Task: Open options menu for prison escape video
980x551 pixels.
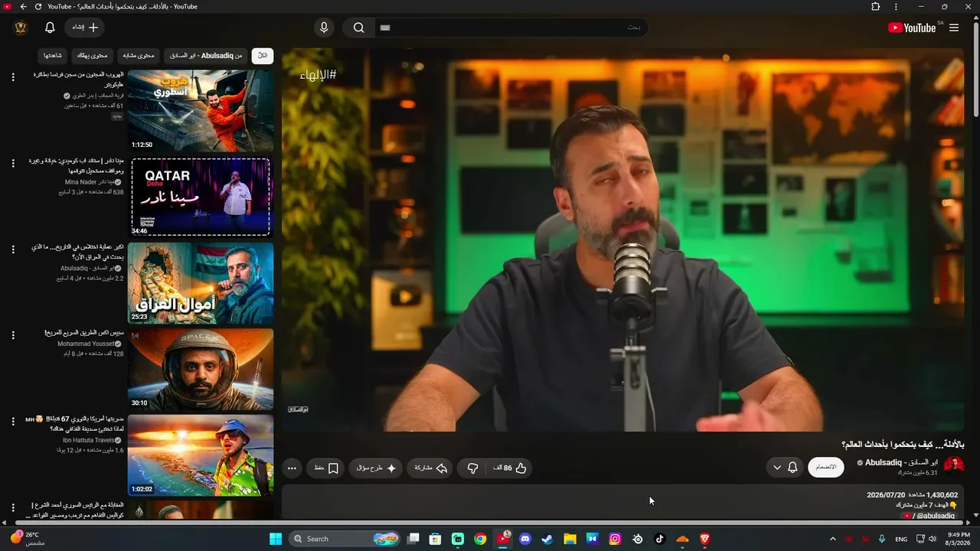Action: [13, 77]
